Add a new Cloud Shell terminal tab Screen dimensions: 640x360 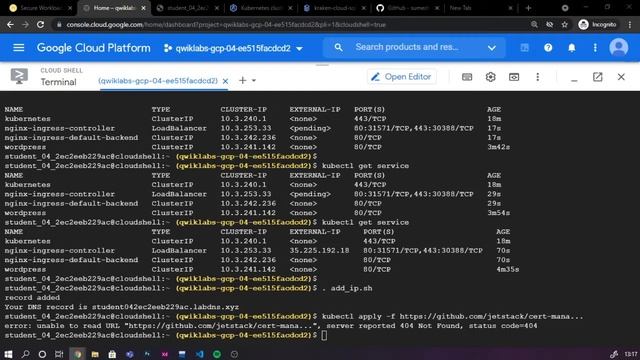242,80
